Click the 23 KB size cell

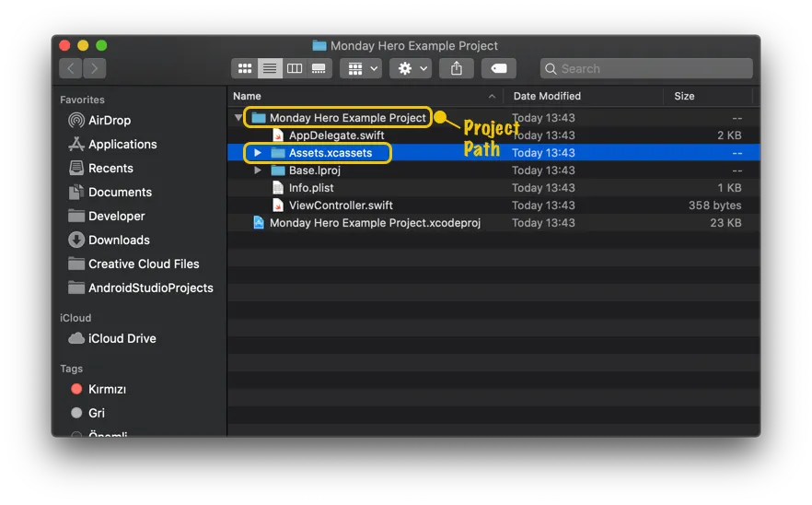click(x=725, y=223)
